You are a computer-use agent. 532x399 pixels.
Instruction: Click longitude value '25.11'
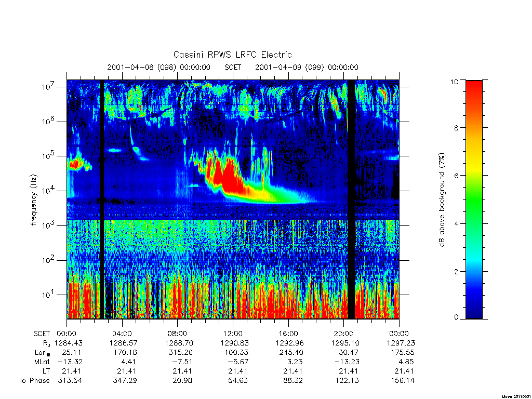(72, 353)
